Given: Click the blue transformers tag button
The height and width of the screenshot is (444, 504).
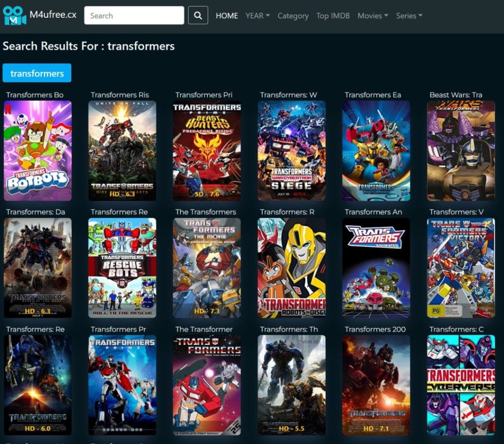Looking at the screenshot, I should tap(37, 73).
